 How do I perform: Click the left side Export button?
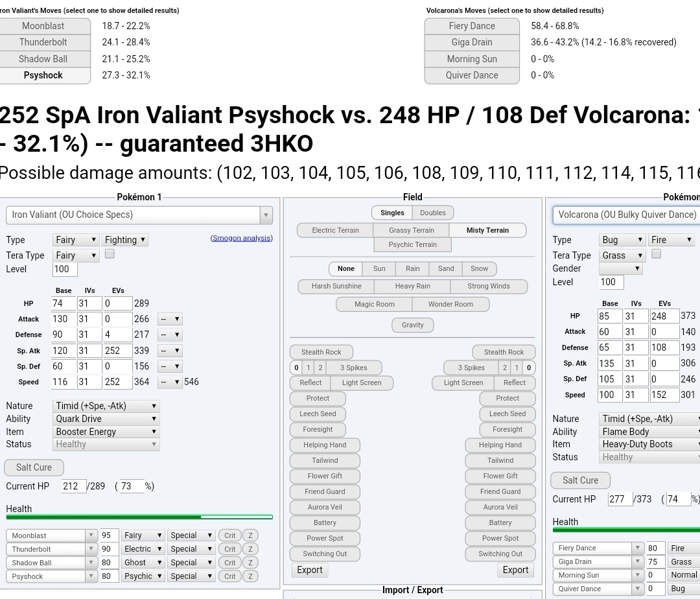tap(310, 570)
